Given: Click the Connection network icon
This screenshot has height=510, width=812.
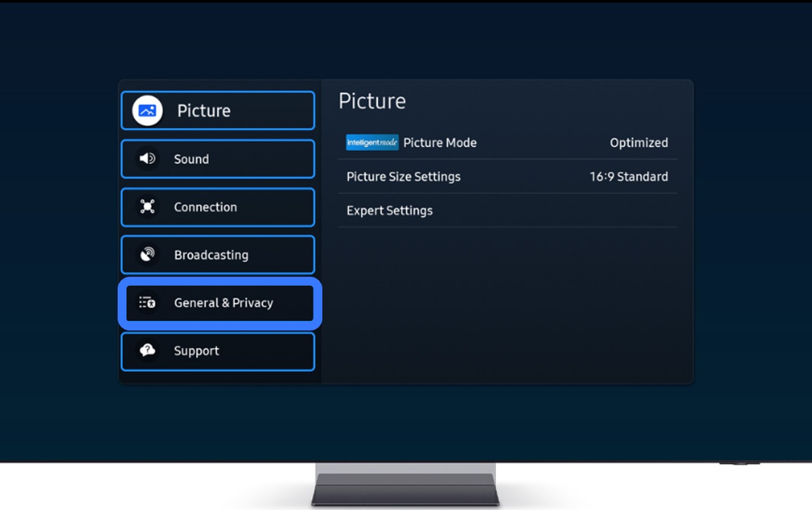Looking at the screenshot, I should (148, 207).
